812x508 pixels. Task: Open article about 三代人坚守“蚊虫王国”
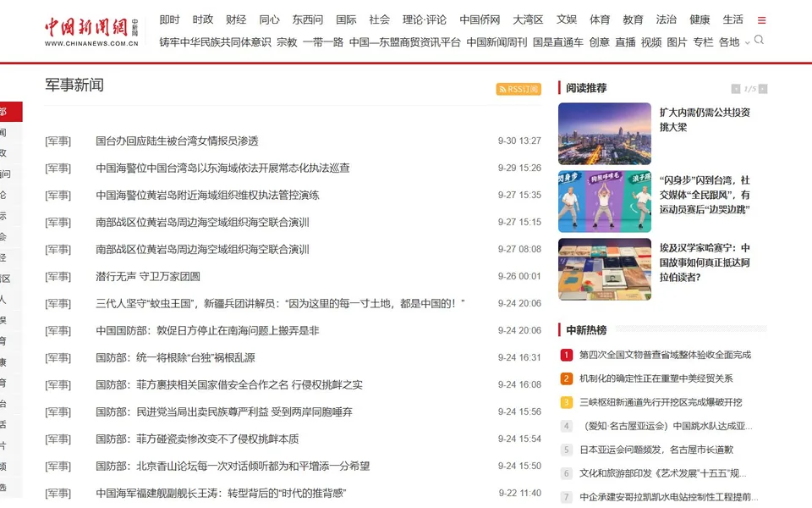[x=280, y=303]
